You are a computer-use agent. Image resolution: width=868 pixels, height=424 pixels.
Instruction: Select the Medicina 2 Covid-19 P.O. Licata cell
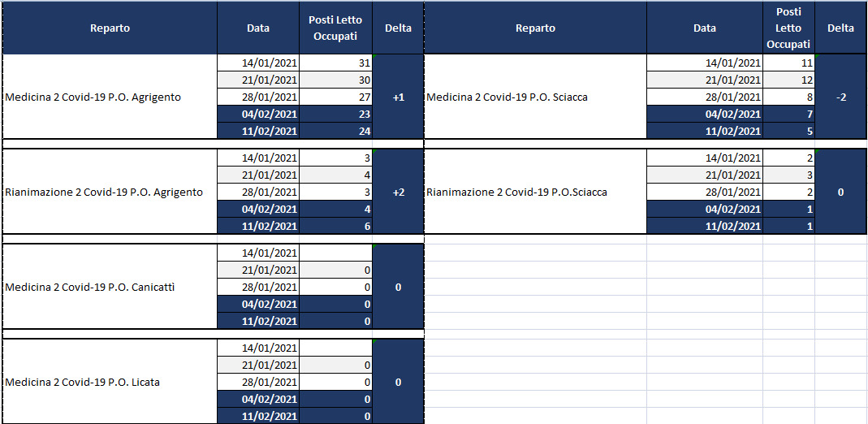[x=110, y=382]
